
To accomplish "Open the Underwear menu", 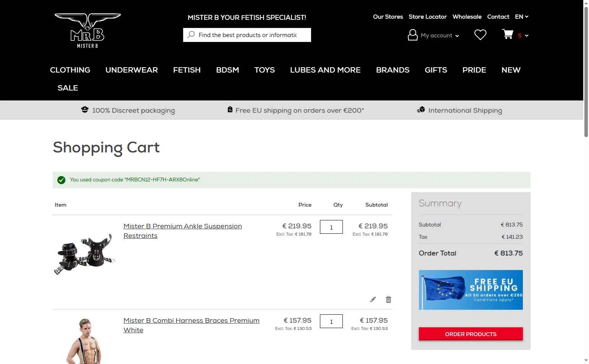I will coord(131,70).
